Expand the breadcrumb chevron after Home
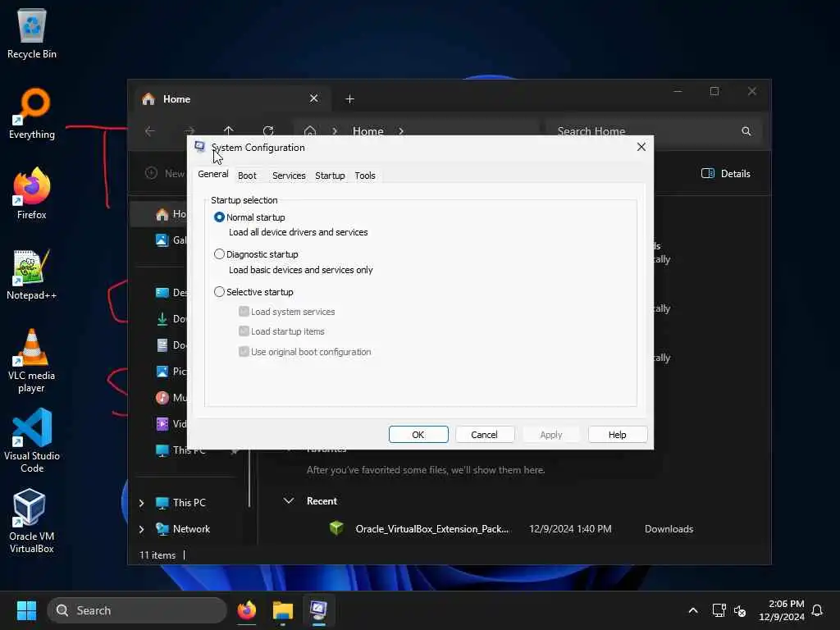This screenshot has height=630, width=840. pyautogui.click(x=401, y=131)
